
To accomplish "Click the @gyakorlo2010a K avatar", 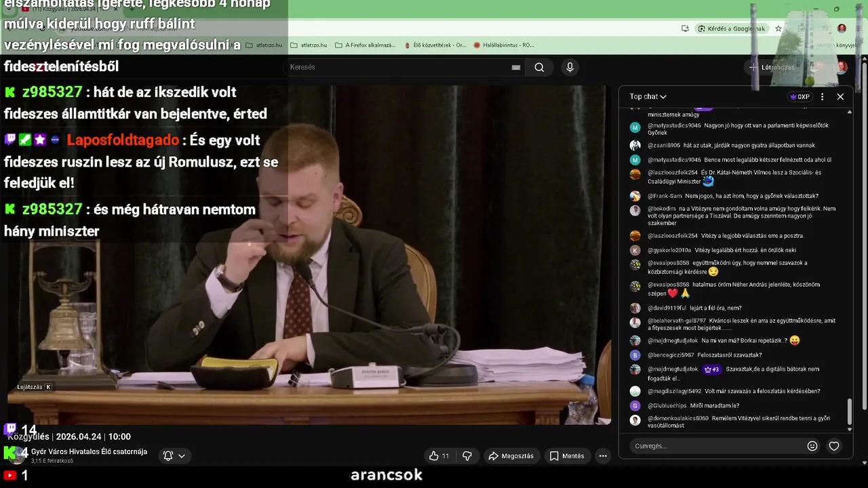I will pyautogui.click(x=635, y=250).
